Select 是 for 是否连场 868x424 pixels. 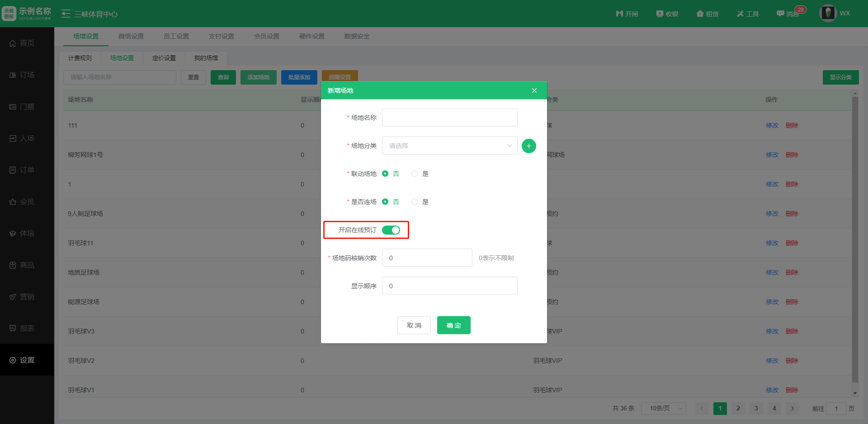415,202
